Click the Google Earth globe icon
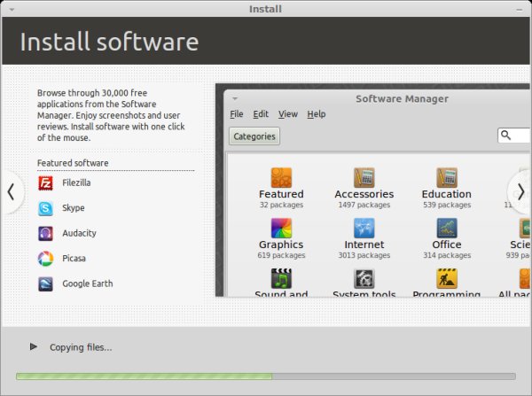The width and height of the screenshot is (532, 396). pos(45,284)
